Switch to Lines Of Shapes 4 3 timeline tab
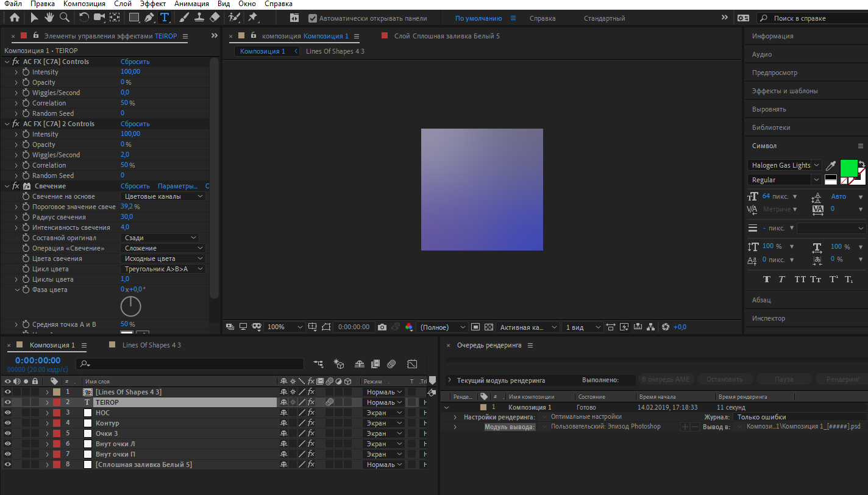This screenshot has width=868, height=495. [151, 345]
